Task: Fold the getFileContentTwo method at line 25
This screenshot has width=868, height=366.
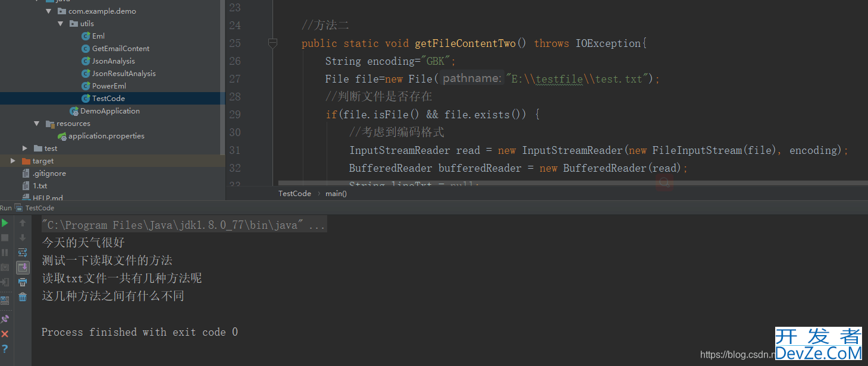Action: coord(272,43)
